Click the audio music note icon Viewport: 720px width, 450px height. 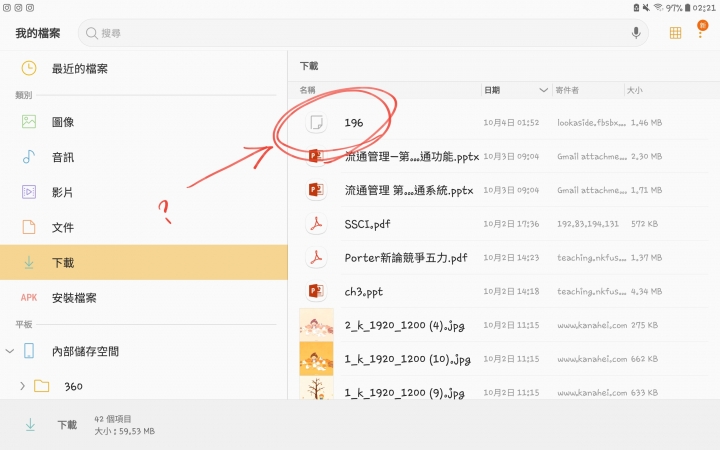pos(28,157)
